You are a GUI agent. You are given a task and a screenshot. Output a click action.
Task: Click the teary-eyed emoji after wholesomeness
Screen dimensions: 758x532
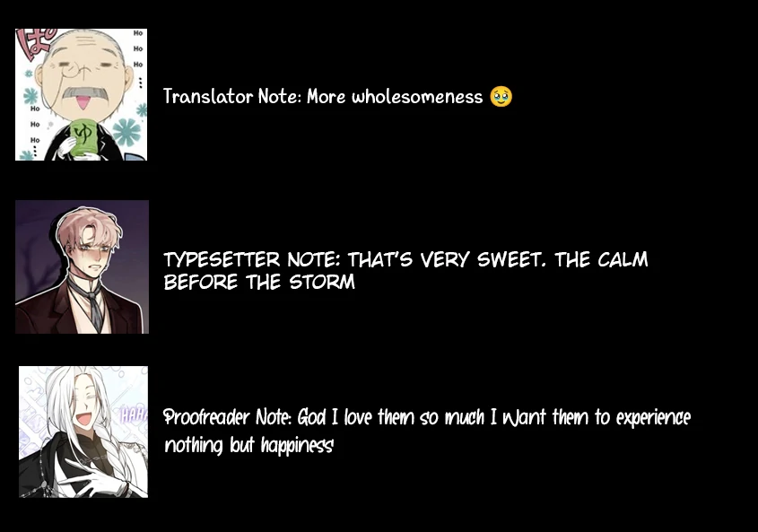501,96
